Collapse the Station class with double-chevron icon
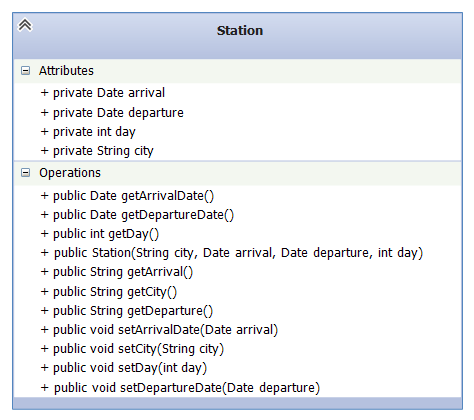This screenshot has width=474, height=420. pos(25,25)
